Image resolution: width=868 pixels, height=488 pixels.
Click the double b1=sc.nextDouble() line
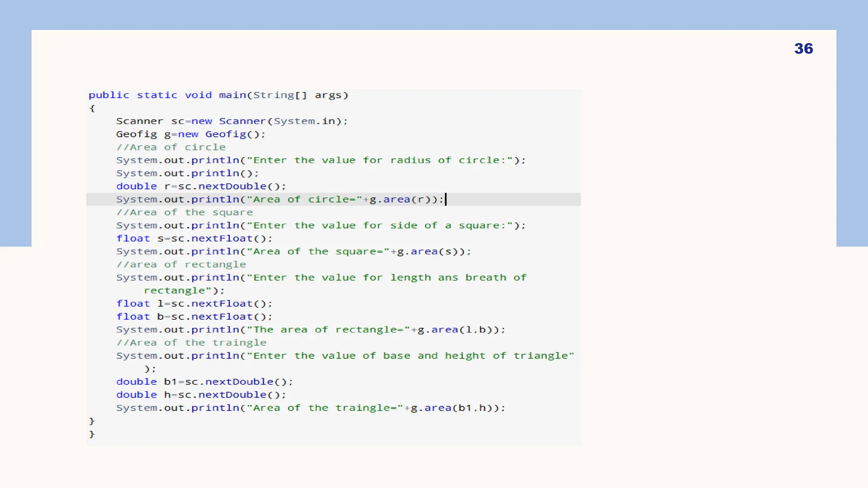point(205,382)
